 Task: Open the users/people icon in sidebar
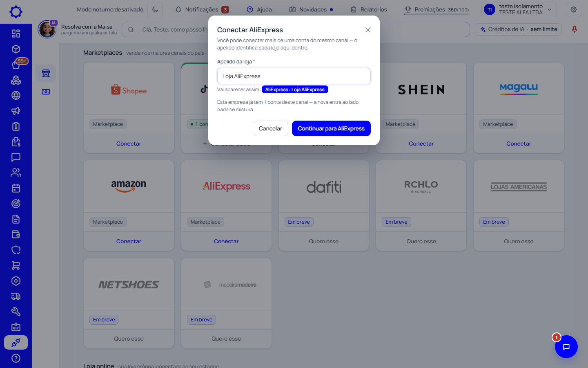pyautogui.click(x=16, y=173)
